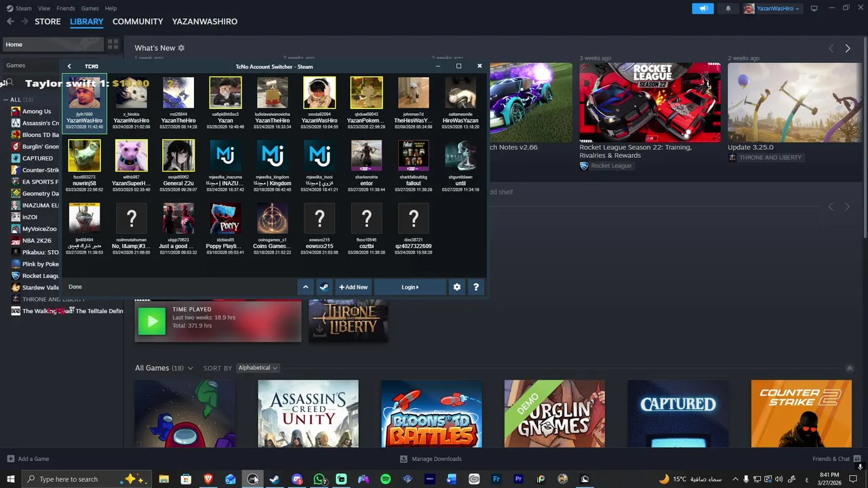Select the General Z2u account
Screen dimensions: 868x488
pos(178,166)
